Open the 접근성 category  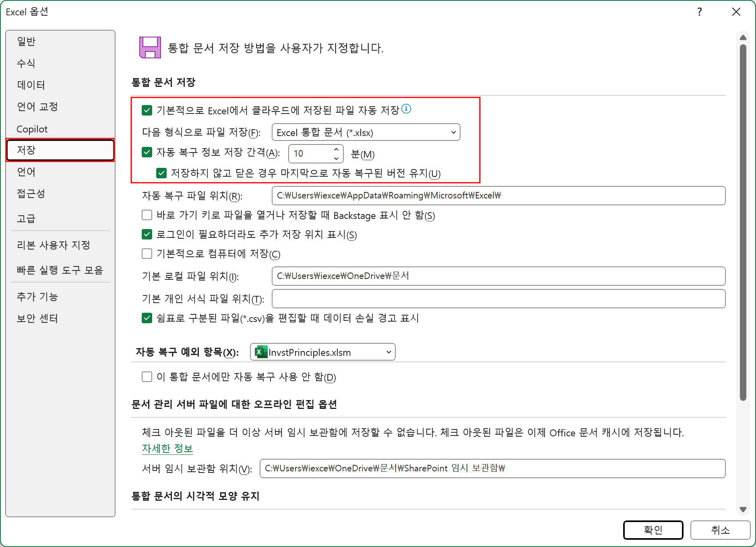pos(60,194)
